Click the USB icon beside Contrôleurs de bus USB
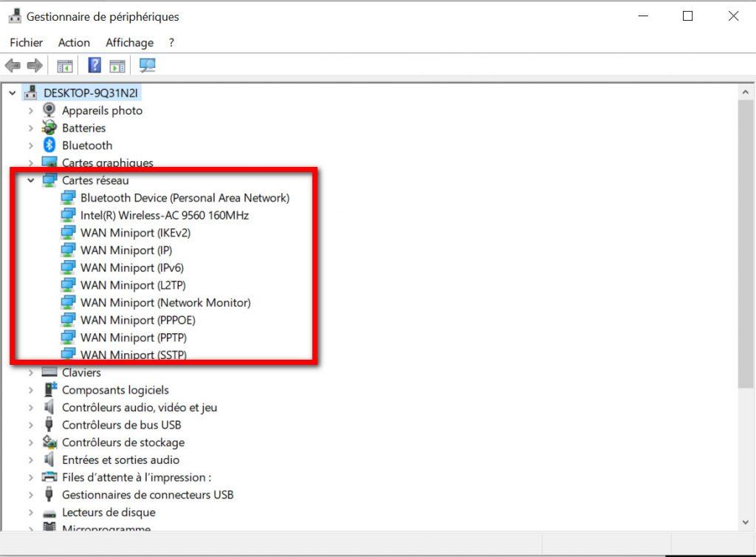This screenshot has height=557, width=756. [x=49, y=425]
